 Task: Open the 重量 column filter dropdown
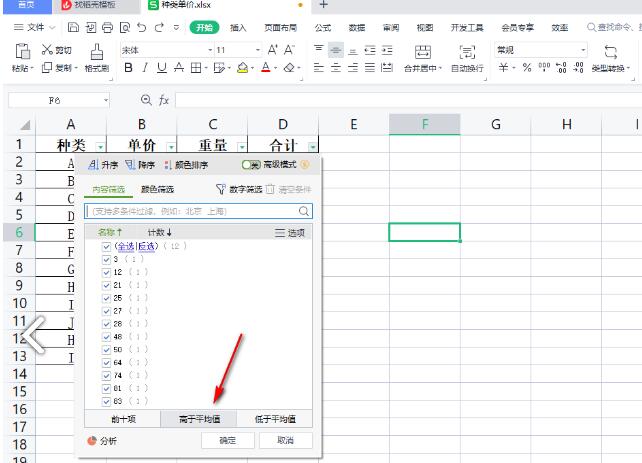click(x=242, y=147)
